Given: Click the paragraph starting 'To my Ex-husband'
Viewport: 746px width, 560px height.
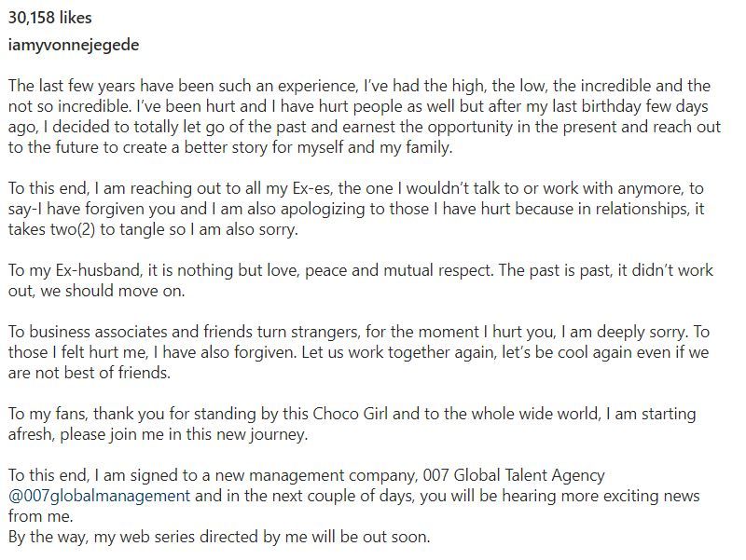Looking at the screenshot, I should coord(361,280).
